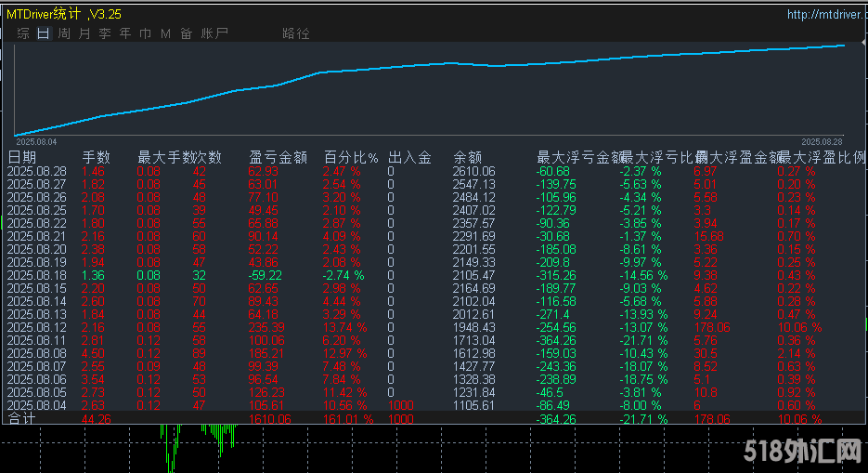This screenshot has width=868, height=473.
Task: Select the 2025.08.18 date row
Action: [x=37, y=276]
